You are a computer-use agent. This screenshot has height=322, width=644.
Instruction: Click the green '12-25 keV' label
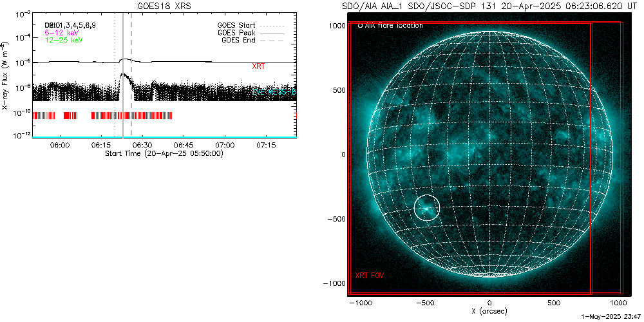point(64,40)
